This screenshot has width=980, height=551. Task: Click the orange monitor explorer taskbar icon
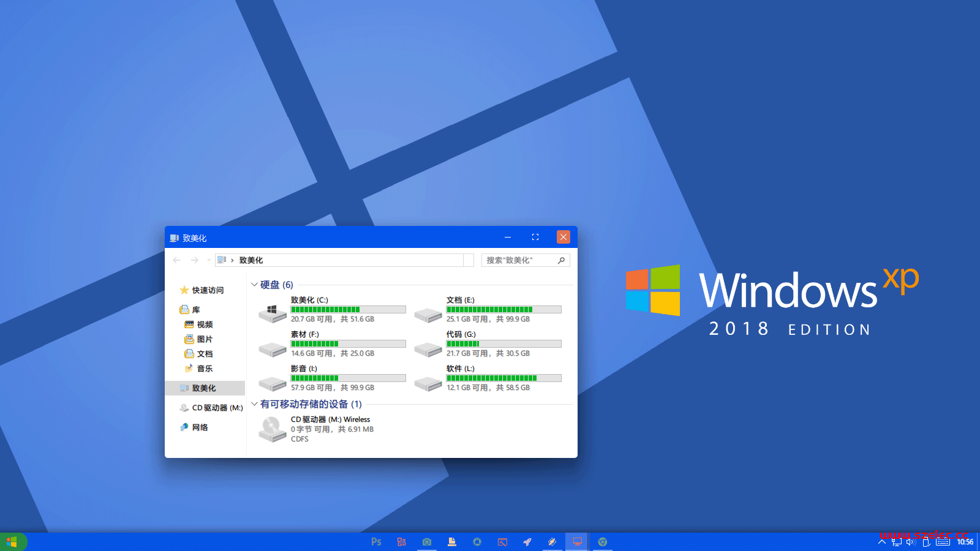(x=577, y=542)
